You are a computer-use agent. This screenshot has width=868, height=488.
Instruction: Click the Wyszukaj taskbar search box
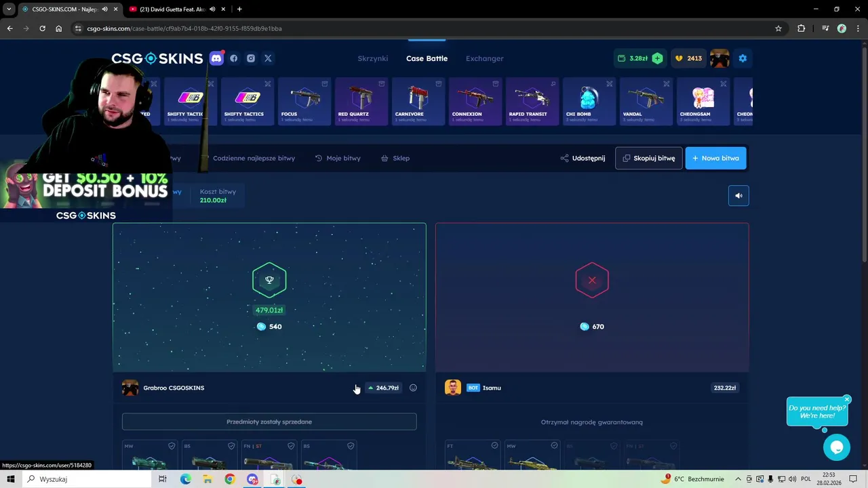point(87,479)
